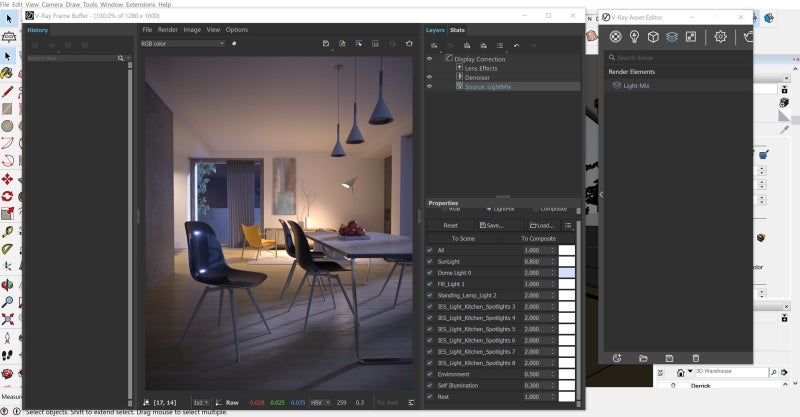This screenshot has height=417, width=800.
Task: Click start render teapot in frame buffer
Action: click(x=409, y=44)
